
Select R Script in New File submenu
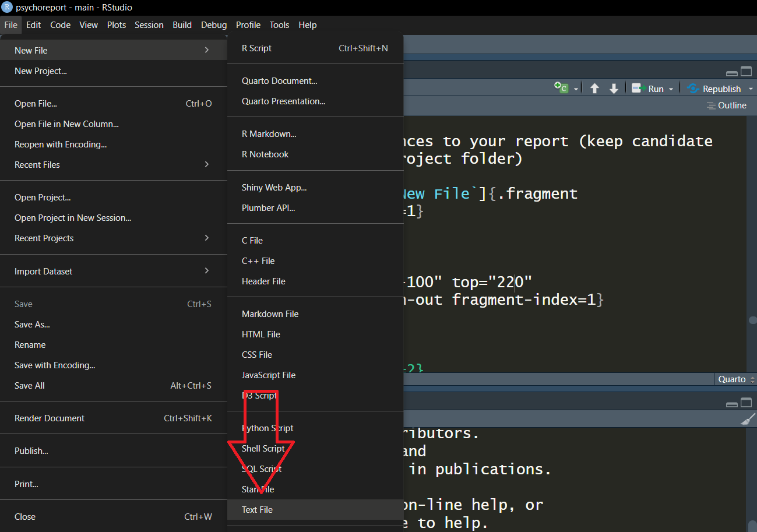coord(256,48)
